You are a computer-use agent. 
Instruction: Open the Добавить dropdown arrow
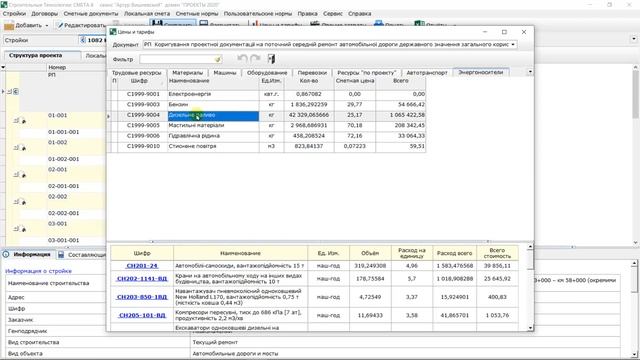47,25
